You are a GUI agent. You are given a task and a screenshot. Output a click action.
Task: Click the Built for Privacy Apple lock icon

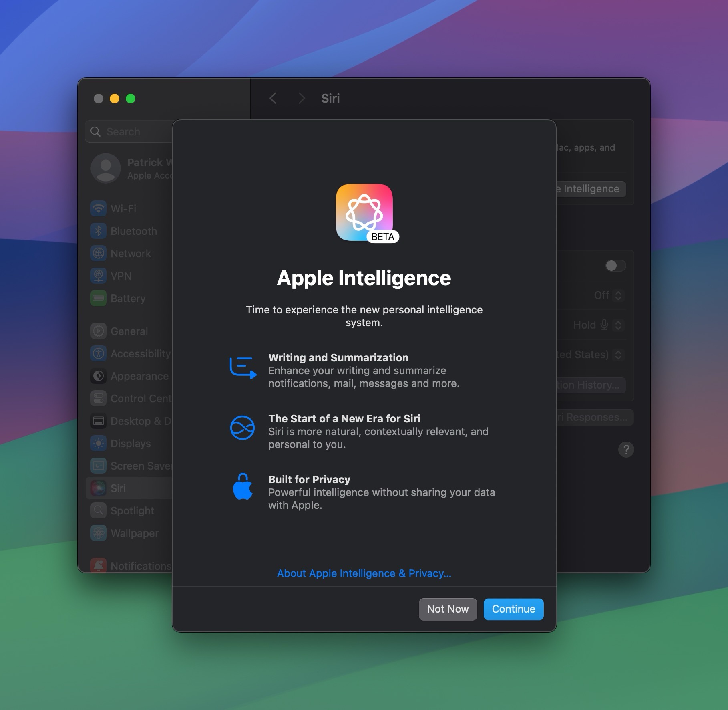[243, 486]
